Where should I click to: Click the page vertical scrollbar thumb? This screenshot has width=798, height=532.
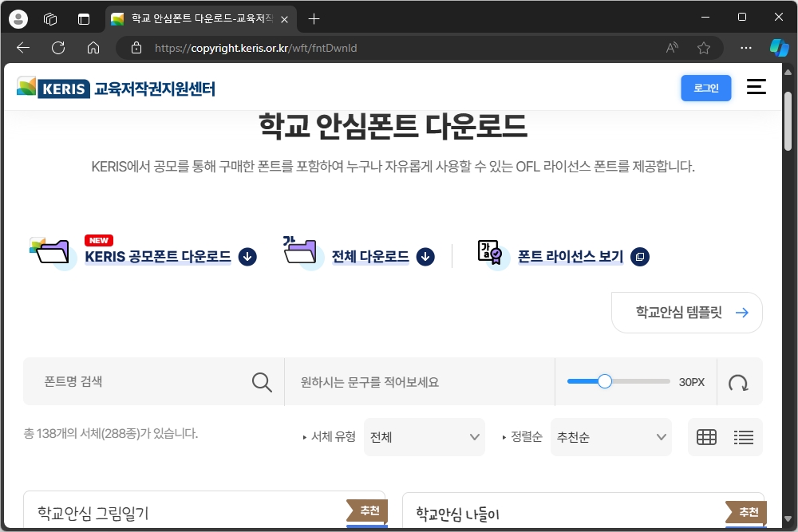788,121
